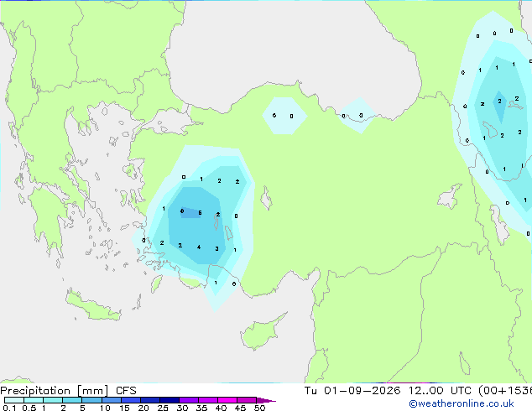Click the 'Tu 01-09-2026 12..00 UTC' date label
Viewport: 532px width, 411px height.
click(388, 391)
